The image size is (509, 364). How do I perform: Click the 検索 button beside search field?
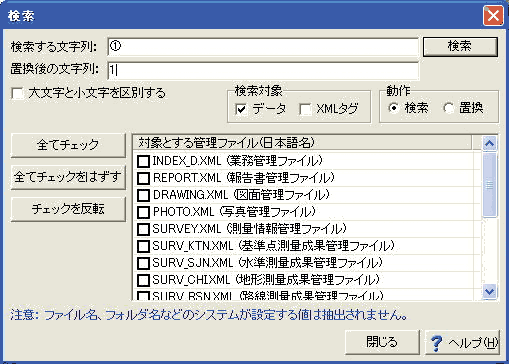(x=460, y=46)
